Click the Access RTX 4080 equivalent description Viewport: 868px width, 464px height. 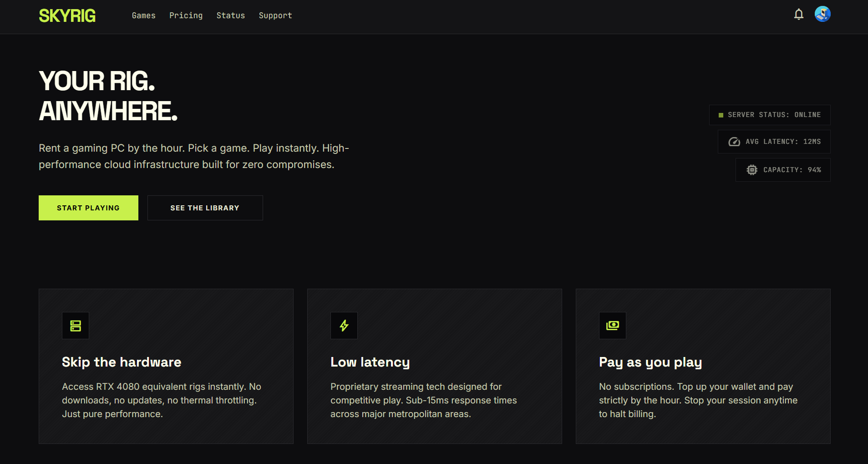coord(162,400)
